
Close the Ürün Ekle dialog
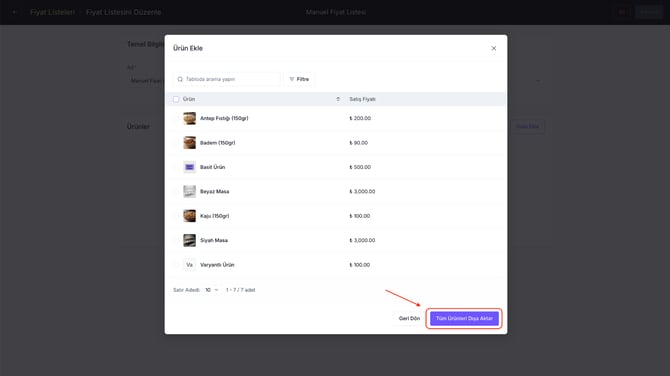[x=494, y=48]
